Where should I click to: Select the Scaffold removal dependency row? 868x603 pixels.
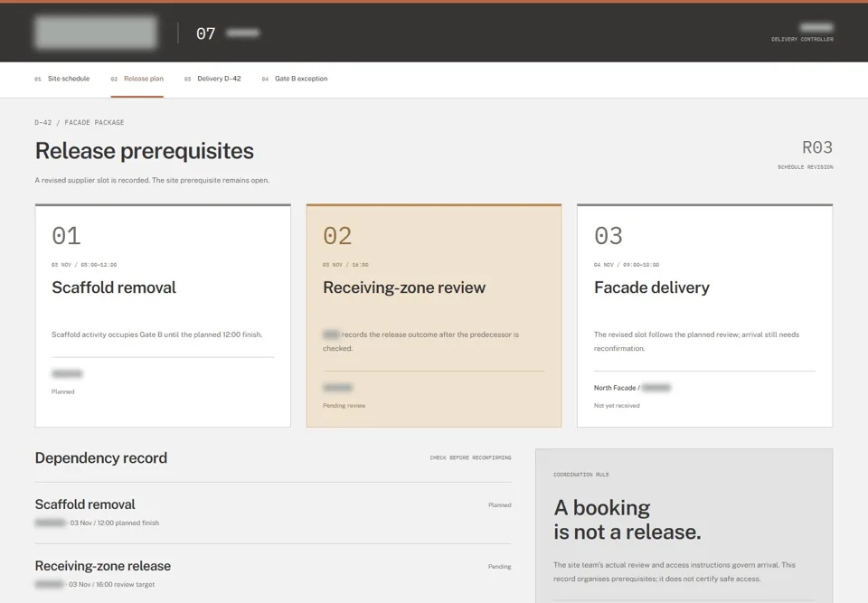point(273,513)
